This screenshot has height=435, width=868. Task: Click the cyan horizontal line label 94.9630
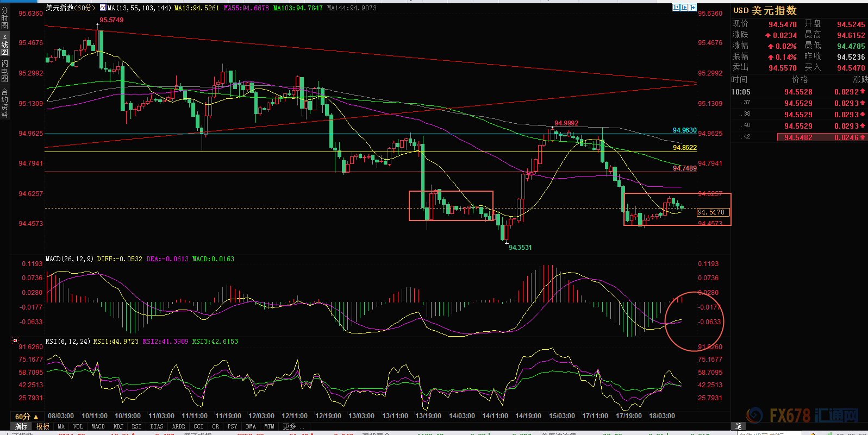[684, 130]
